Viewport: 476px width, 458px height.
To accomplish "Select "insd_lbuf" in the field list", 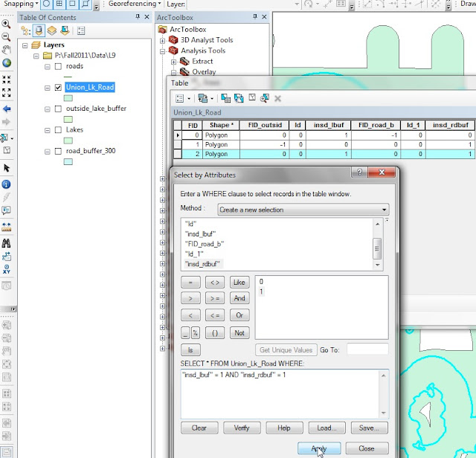I will tap(200, 234).
